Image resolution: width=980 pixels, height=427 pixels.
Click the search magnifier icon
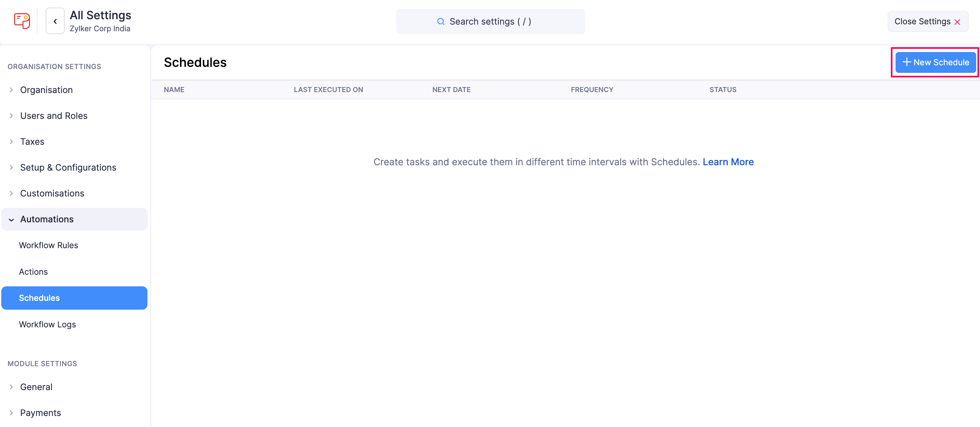coord(441,22)
